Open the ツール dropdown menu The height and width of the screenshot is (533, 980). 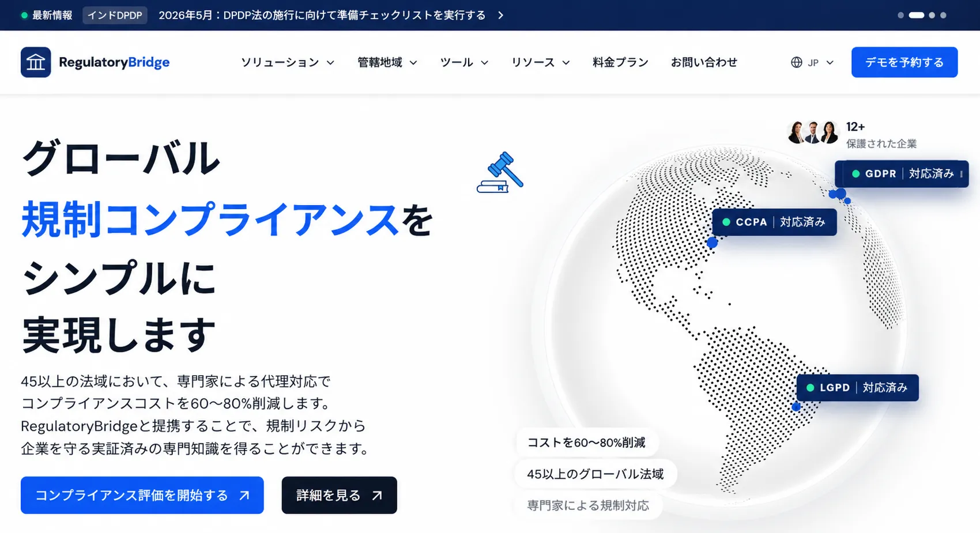464,62
